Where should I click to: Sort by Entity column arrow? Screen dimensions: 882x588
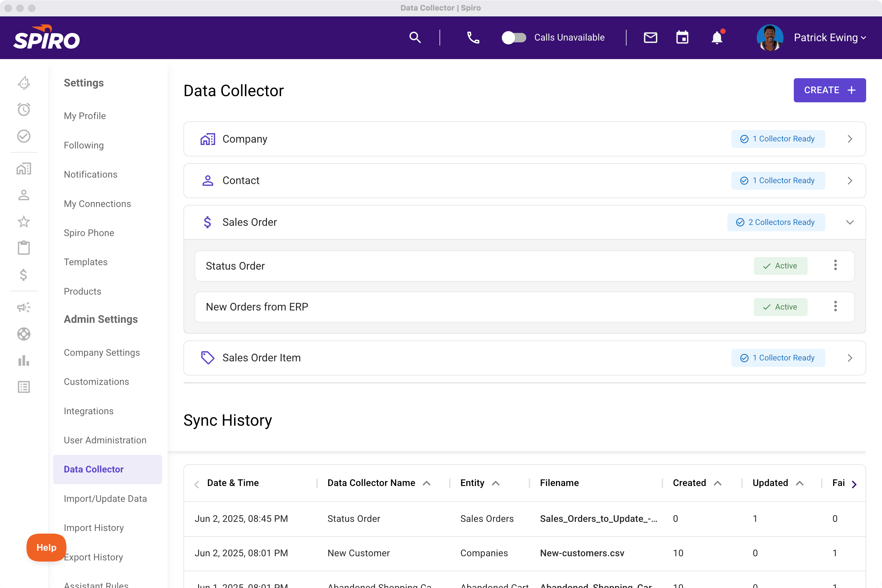[496, 483]
